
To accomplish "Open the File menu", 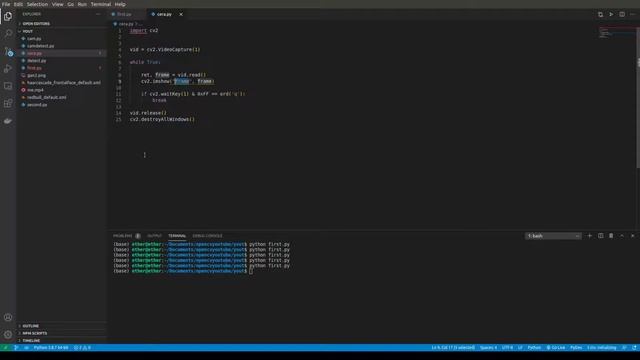I will (x=6, y=4).
